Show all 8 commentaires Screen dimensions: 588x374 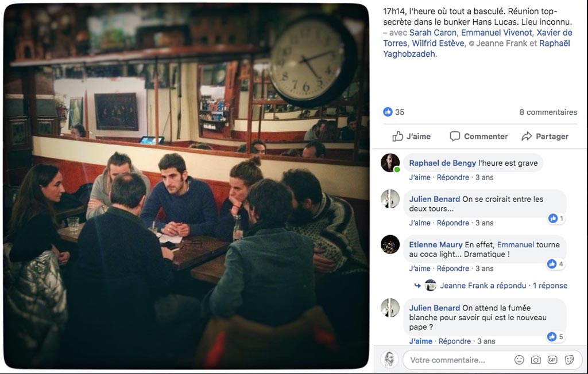(x=548, y=112)
